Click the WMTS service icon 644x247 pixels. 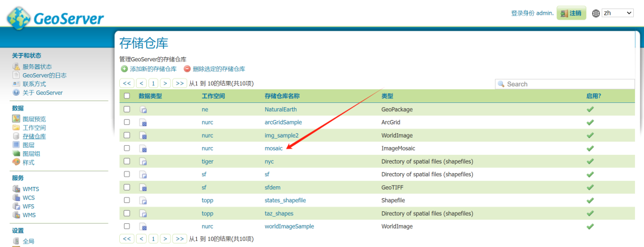pyautogui.click(x=16, y=189)
